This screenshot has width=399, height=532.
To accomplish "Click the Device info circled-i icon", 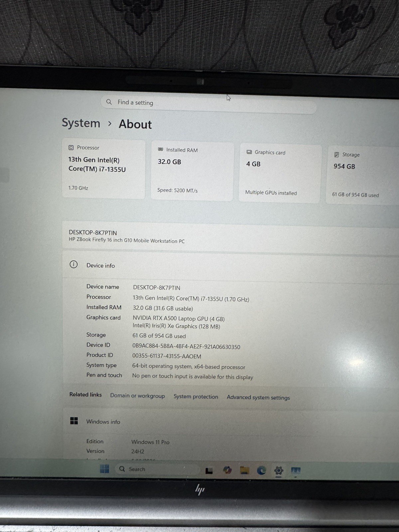I will pyautogui.click(x=73, y=264).
